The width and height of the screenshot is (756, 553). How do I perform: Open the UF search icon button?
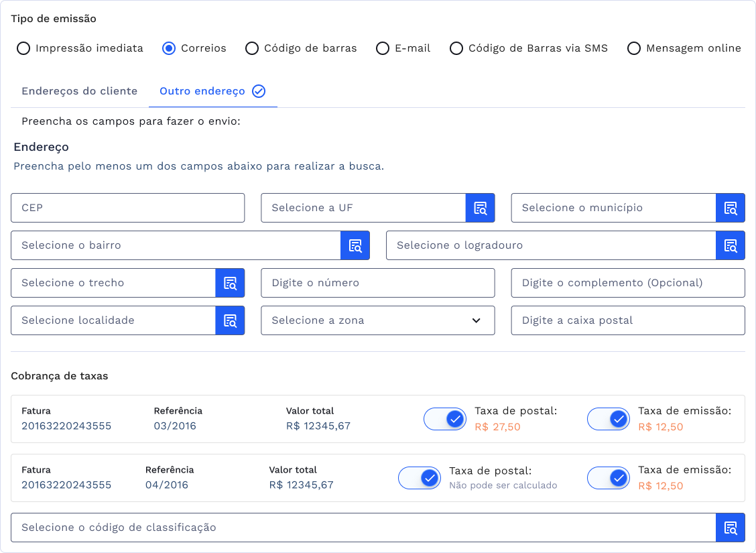pos(480,208)
